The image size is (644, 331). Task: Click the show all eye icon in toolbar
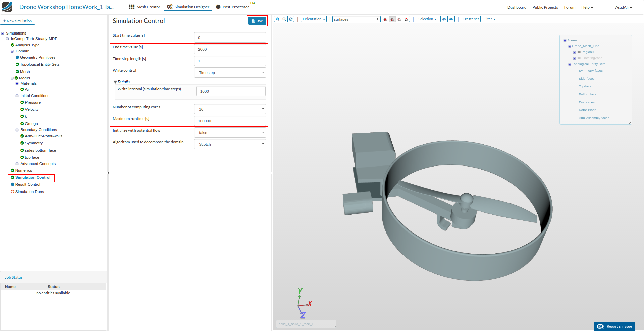coord(451,19)
